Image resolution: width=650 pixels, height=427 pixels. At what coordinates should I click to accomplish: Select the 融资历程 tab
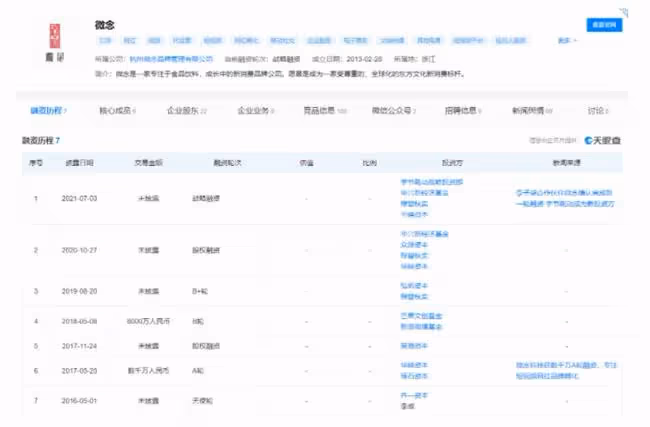click(48, 110)
